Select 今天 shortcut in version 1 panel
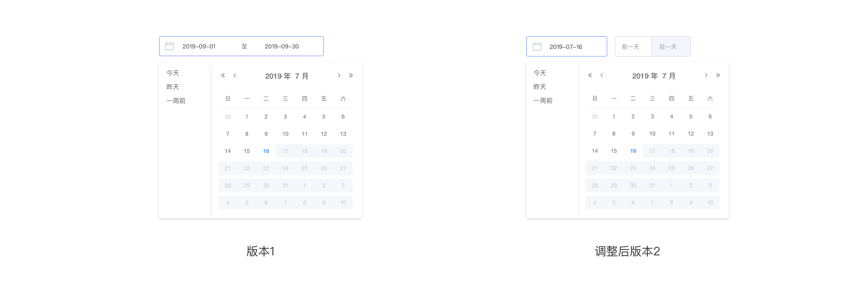Image resolution: width=868 pixels, height=297 pixels. click(173, 73)
